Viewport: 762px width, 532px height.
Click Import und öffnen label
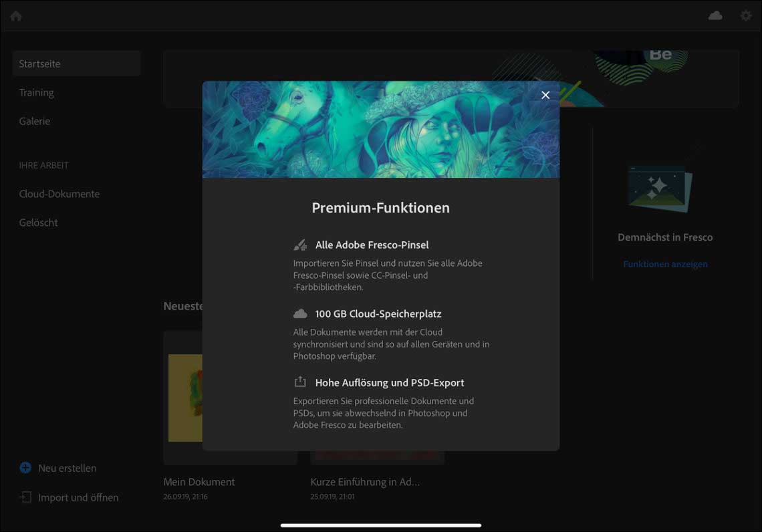(78, 497)
